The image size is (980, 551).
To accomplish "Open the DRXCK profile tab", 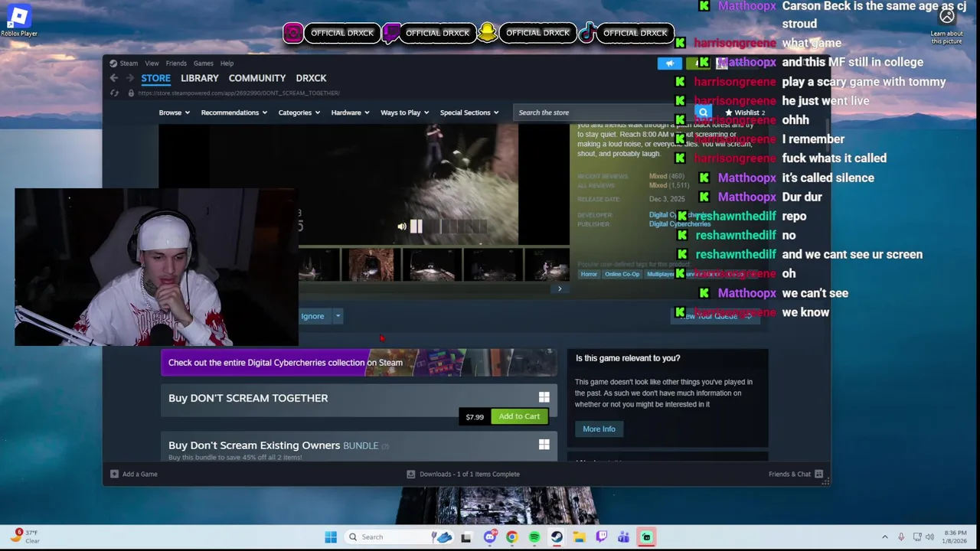I will (311, 78).
